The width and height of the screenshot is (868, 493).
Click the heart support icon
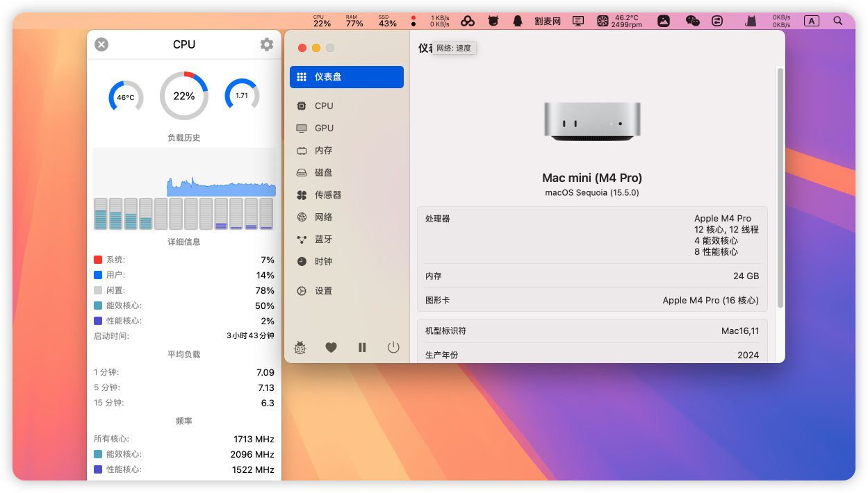click(x=331, y=347)
